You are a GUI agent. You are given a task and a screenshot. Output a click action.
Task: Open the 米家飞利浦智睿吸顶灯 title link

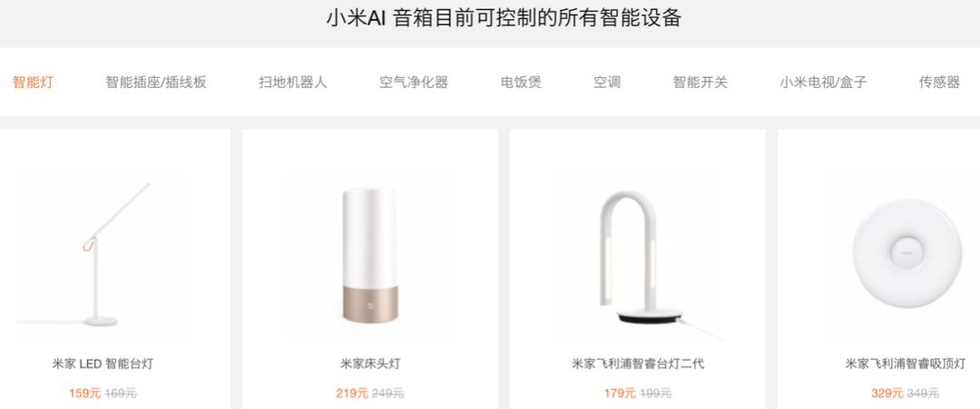905,364
